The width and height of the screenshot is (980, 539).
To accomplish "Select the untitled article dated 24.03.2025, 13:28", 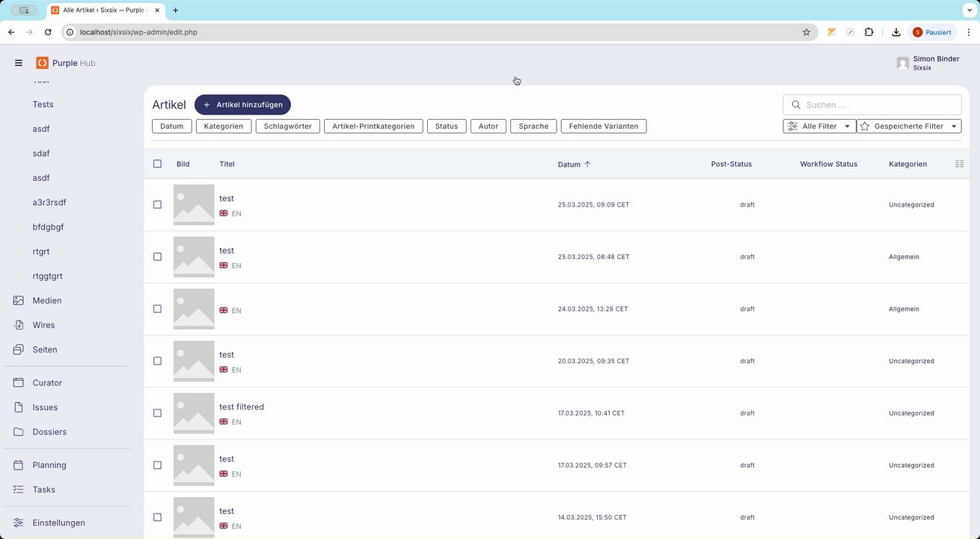I will pyautogui.click(x=157, y=308).
